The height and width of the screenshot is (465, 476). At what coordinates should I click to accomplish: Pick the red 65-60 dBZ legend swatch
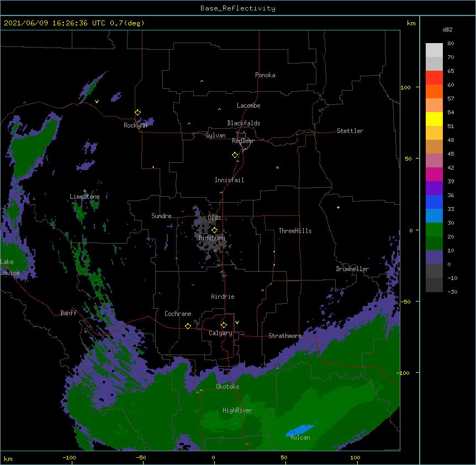(x=434, y=77)
